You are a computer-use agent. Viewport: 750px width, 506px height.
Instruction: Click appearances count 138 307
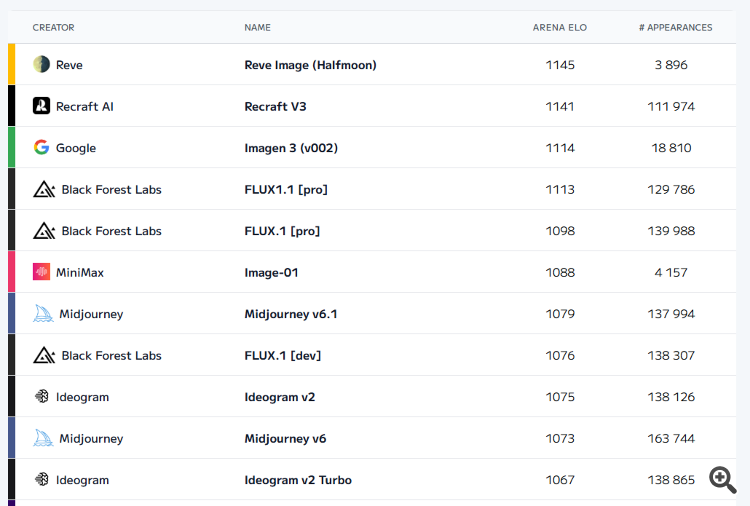(671, 355)
